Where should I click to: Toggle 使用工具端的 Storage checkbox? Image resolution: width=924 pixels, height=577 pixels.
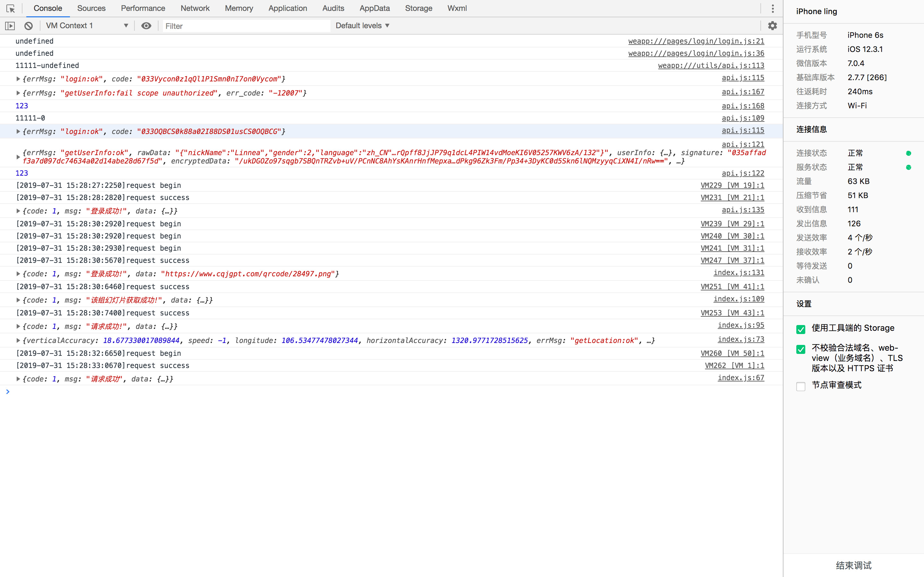[x=801, y=329]
